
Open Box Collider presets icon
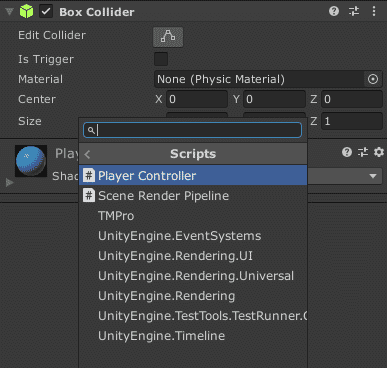pos(354,11)
